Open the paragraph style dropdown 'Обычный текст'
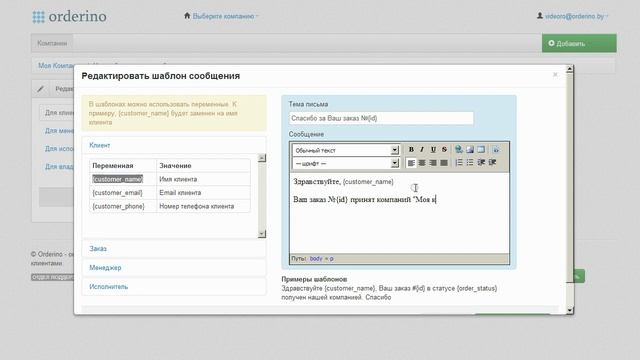Viewport: 640px width, 360px height. tap(345, 150)
